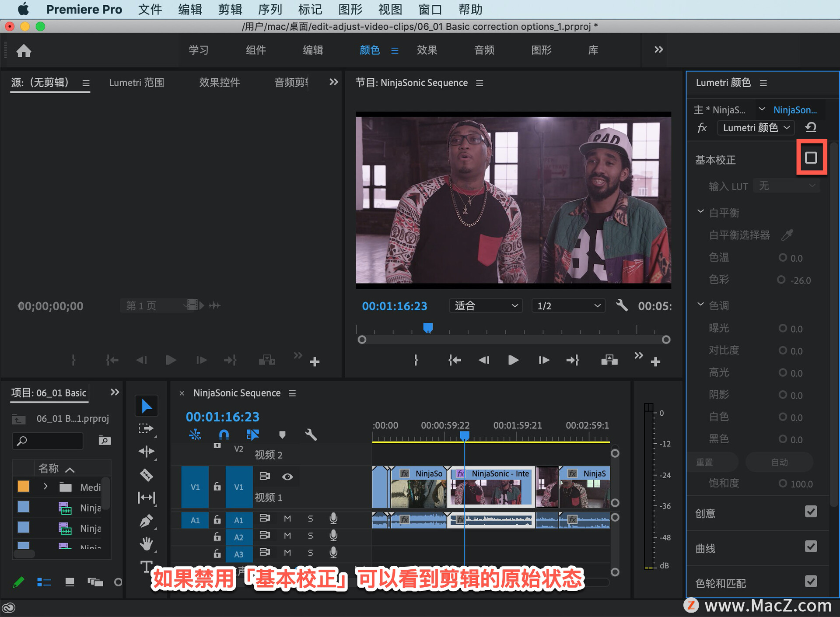Screen dimensions: 840x617
Task: Reset the Lumetri color effect
Action: coord(811,127)
